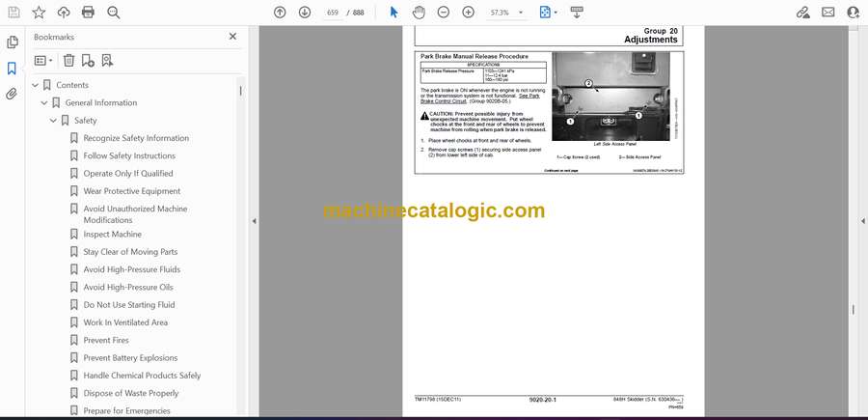The width and height of the screenshot is (868, 420).
Task: Select the arrow selection tool
Action: click(393, 13)
